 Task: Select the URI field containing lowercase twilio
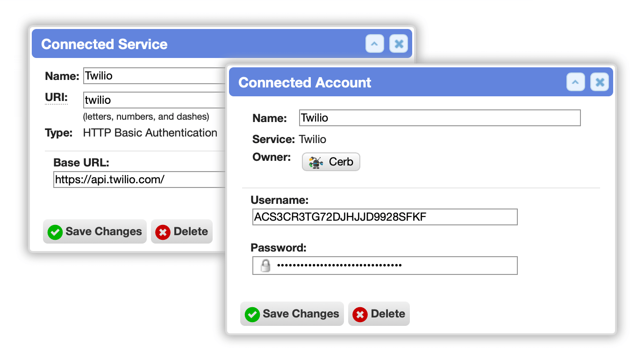tap(155, 100)
